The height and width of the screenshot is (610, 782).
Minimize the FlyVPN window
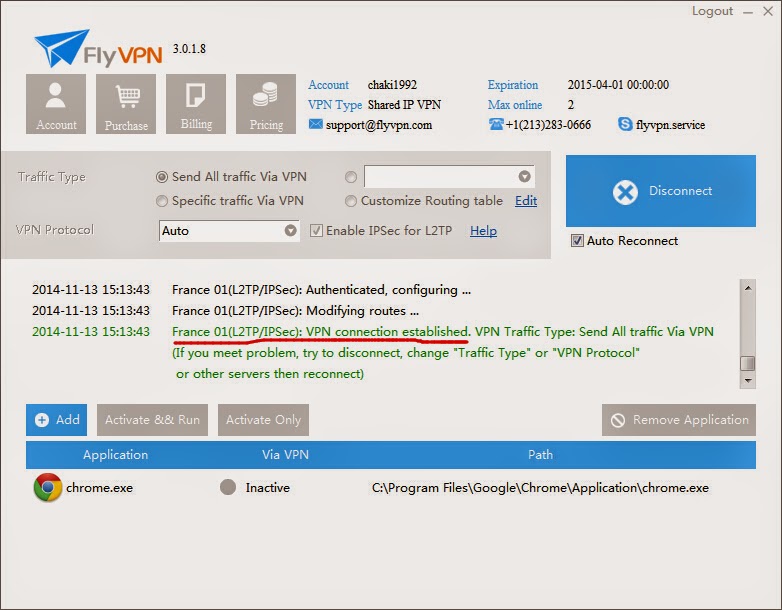click(748, 12)
